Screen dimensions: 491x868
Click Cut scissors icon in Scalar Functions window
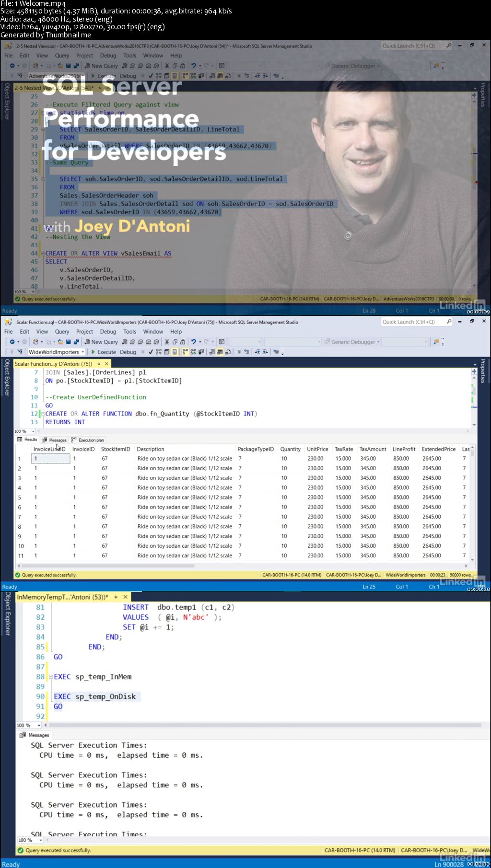click(167, 342)
